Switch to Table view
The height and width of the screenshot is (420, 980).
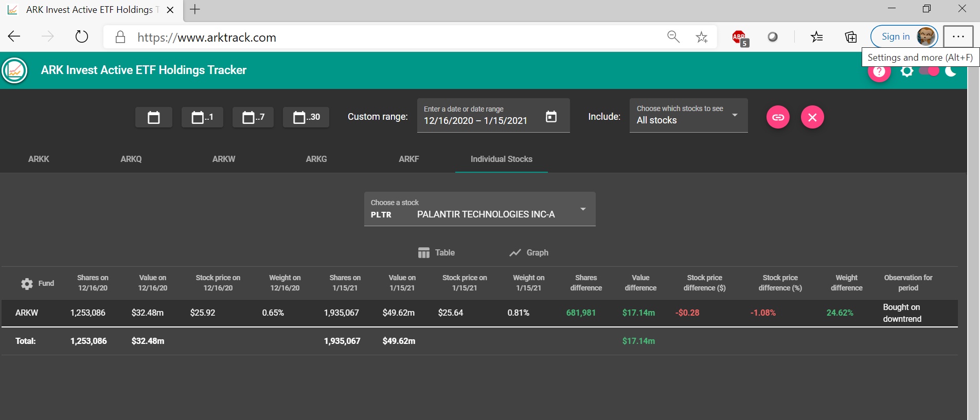[436, 252]
